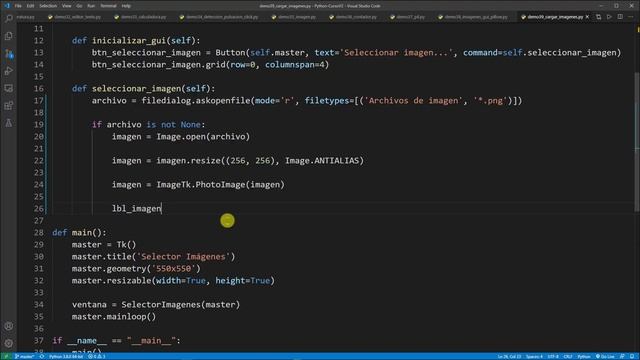Open the Explorer view in activity bar
Viewport: 640px width, 360px height.
pos(9,36)
